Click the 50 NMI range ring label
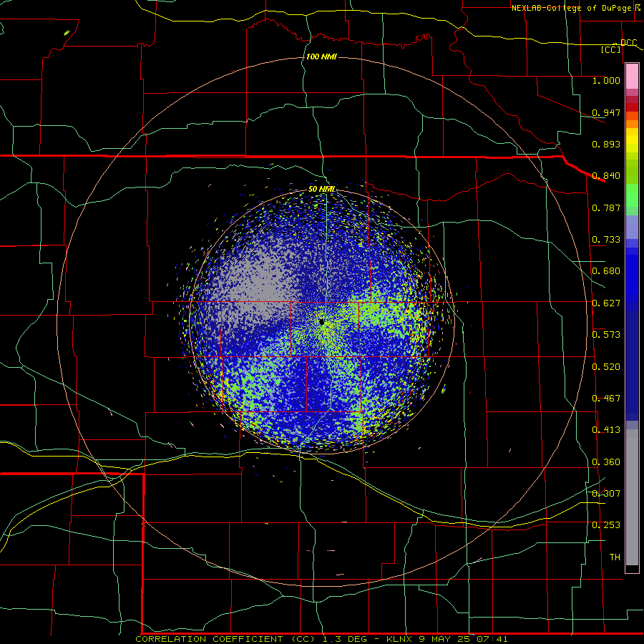 321,189
